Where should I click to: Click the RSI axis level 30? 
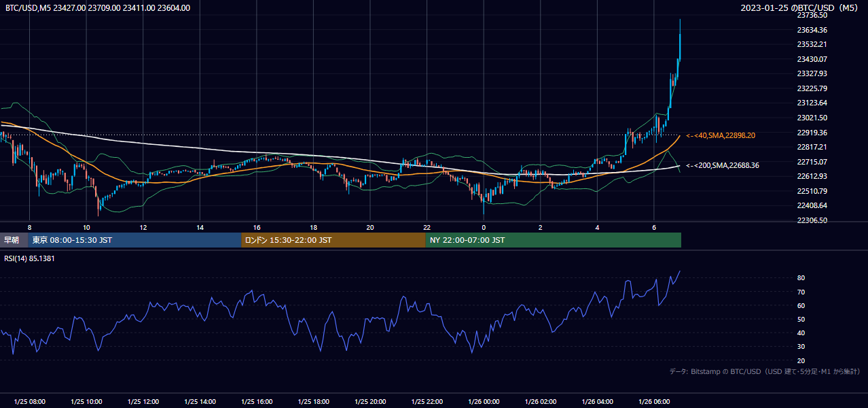tap(801, 347)
